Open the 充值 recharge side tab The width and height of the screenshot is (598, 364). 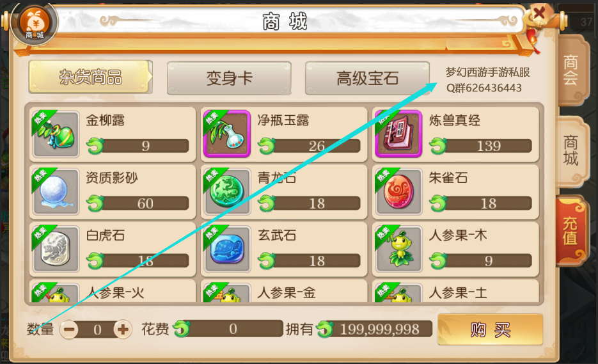click(570, 231)
